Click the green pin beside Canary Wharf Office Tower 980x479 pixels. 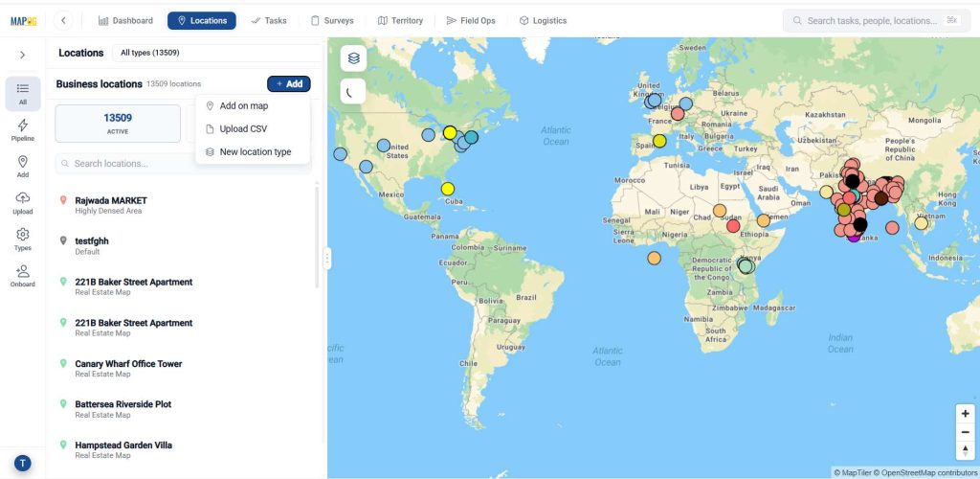(x=63, y=363)
